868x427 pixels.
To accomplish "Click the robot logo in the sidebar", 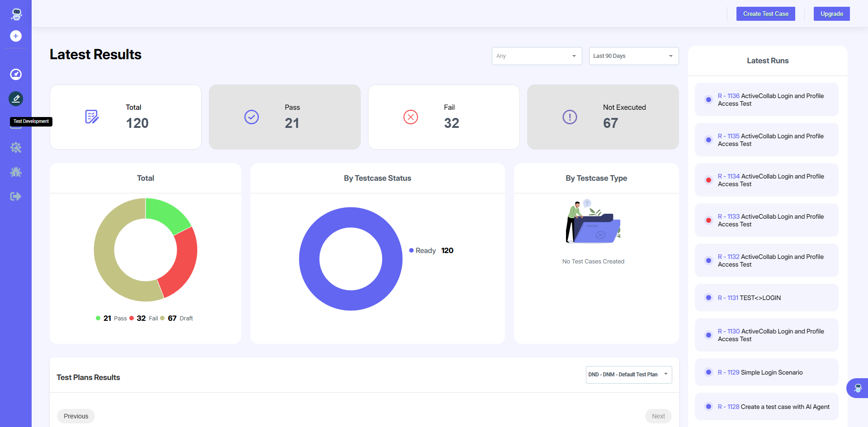I will pos(16,14).
